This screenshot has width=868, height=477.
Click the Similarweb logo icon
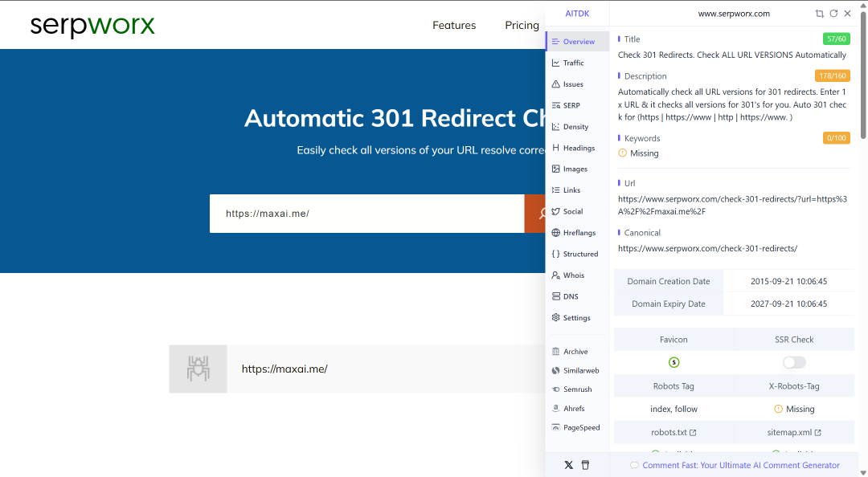coord(556,371)
